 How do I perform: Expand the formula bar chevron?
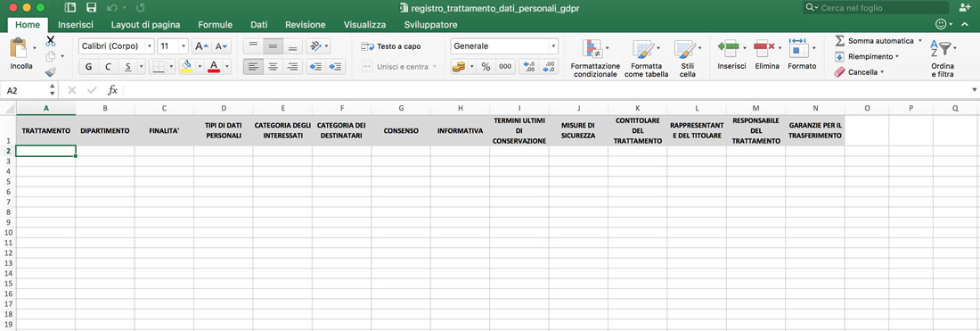click(974, 90)
